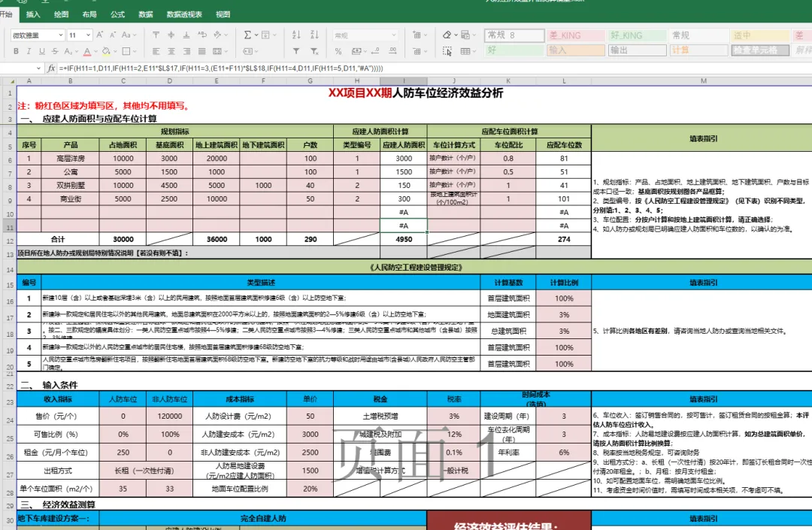Select column header I
Screen dimensions: 812x530
point(404,80)
